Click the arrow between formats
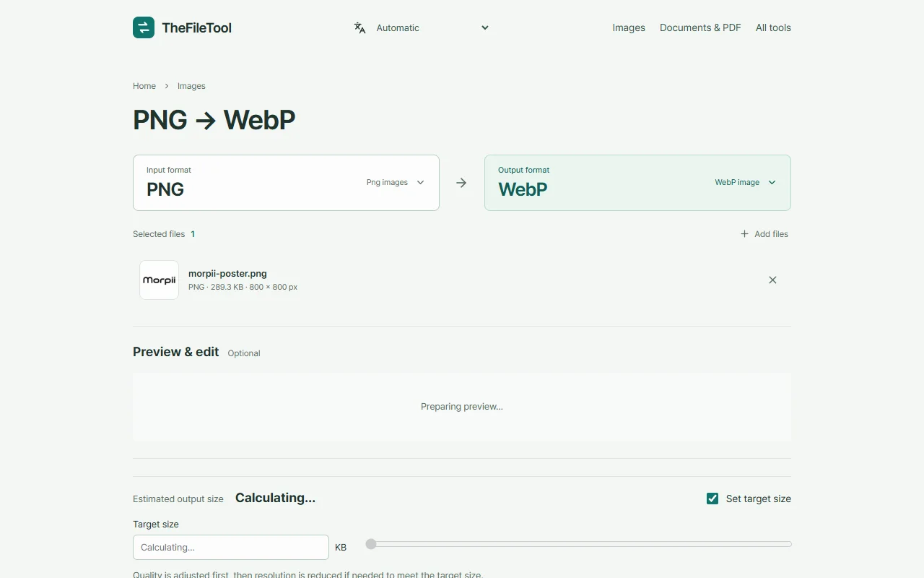The image size is (924, 578). (461, 183)
